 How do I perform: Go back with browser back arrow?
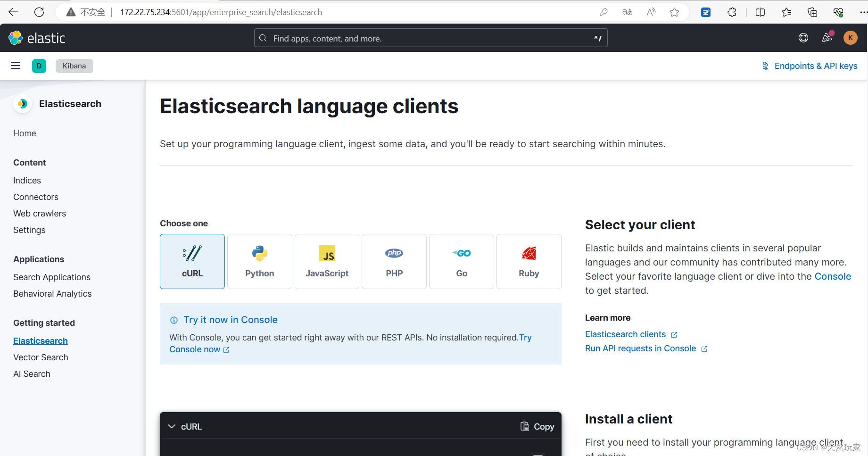(x=13, y=12)
